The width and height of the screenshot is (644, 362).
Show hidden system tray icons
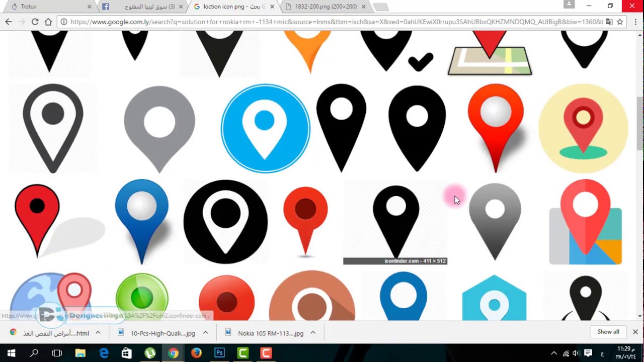[x=554, y=353]
